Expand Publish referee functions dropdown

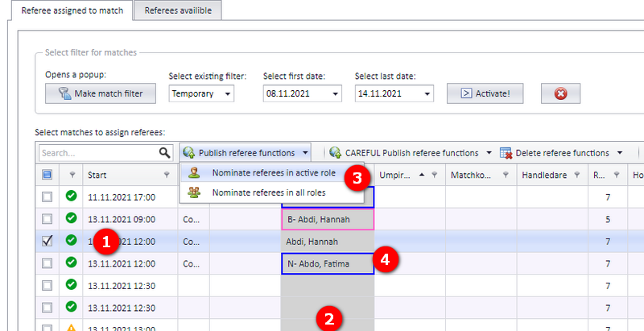[305, 153]
